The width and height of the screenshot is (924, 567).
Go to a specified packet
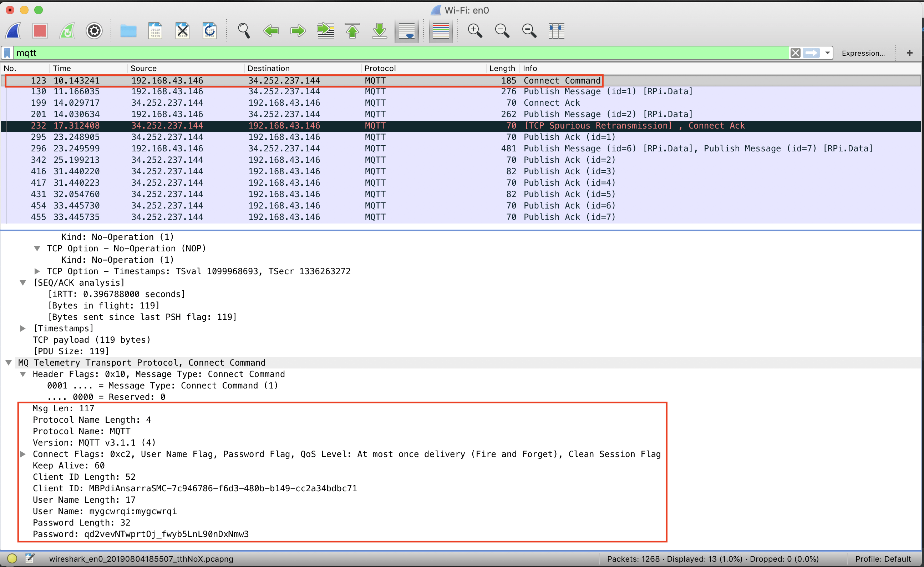point(325,30)
